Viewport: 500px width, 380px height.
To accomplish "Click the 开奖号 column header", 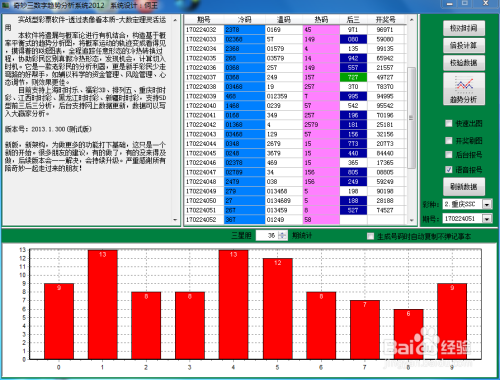I will click(386, 19).
